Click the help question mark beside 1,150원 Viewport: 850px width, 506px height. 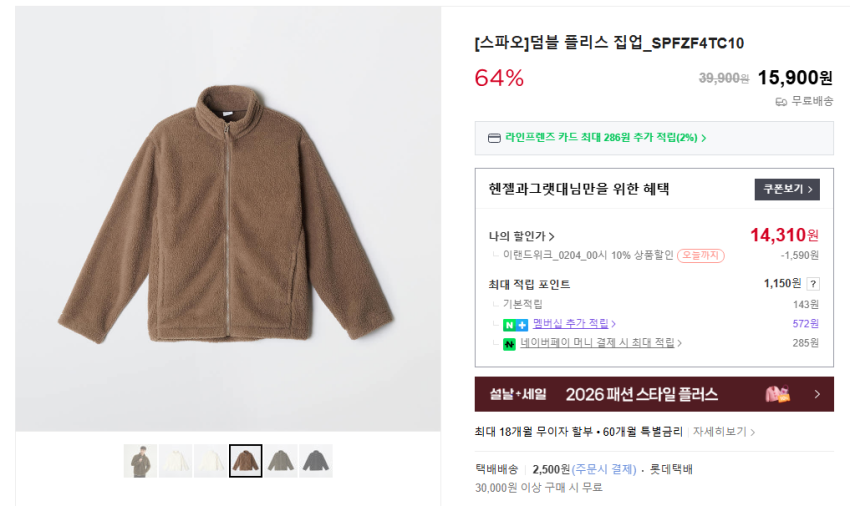tap(813, 284)
